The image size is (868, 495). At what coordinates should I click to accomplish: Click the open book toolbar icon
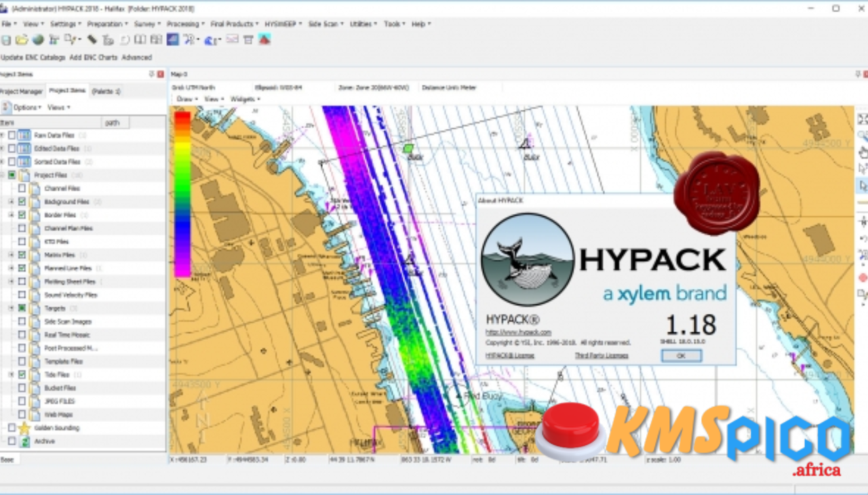pyautogui.click(x=140, y=40)
